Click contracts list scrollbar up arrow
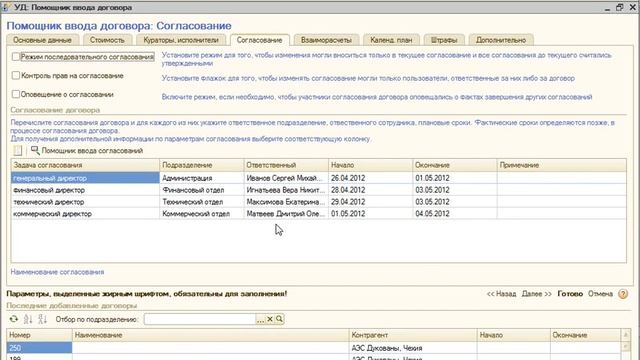Screen dimensions: 640x360 pos(626,335)
